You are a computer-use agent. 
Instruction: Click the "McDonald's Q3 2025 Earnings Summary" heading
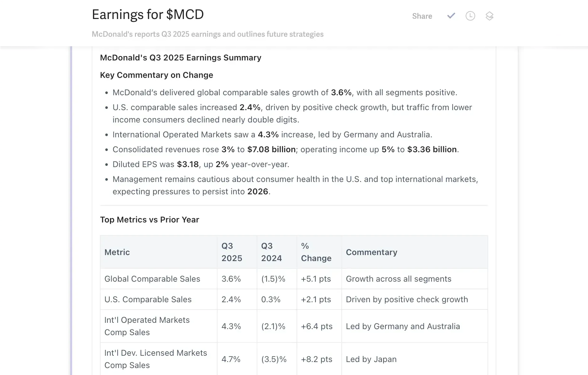click(x=181, y=58)
